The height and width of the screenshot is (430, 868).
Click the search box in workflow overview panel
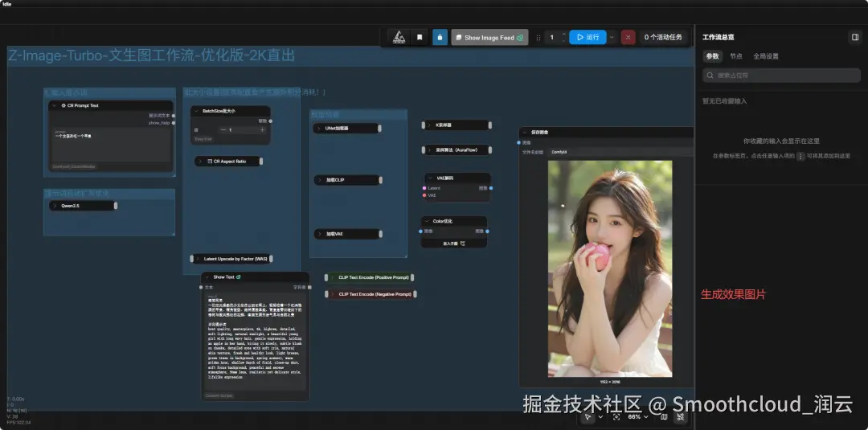pyautogui.click(x=782, y=76)
